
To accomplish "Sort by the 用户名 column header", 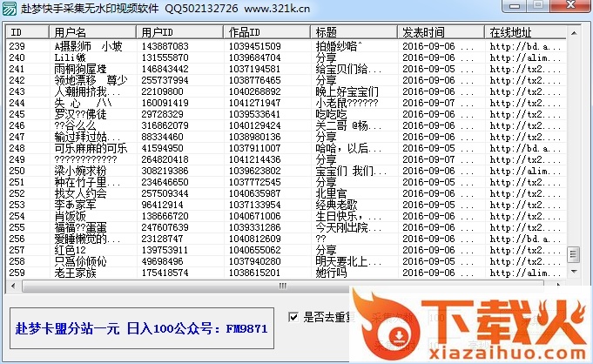I will click(x=92, y=32).
